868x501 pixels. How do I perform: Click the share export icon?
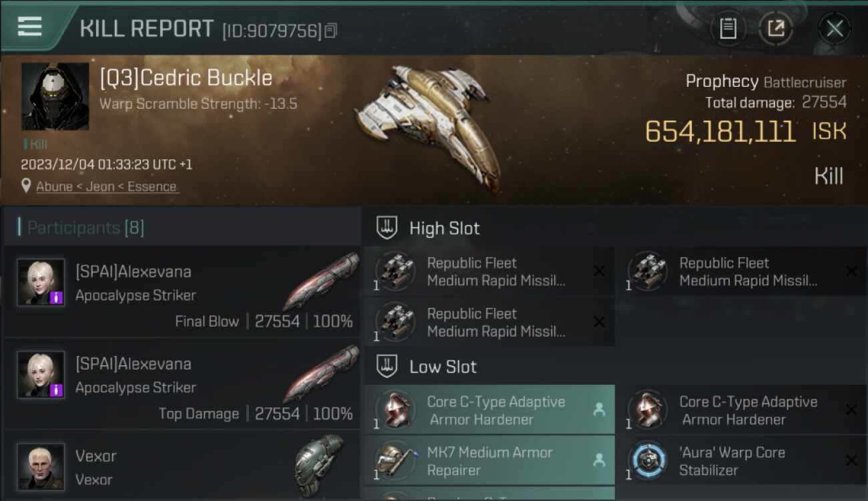[776, 28]
